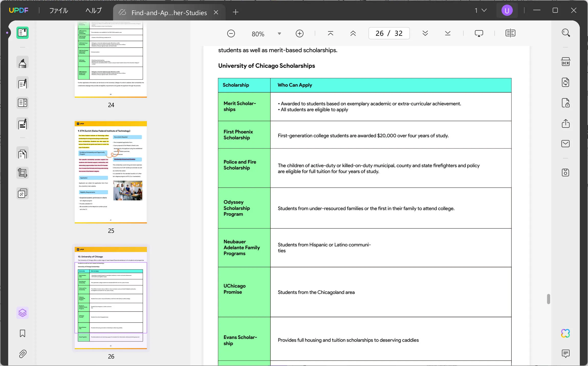This screenshot has width=588, height=366.
Task: Jump to the first page
Action: pos(330,33)
